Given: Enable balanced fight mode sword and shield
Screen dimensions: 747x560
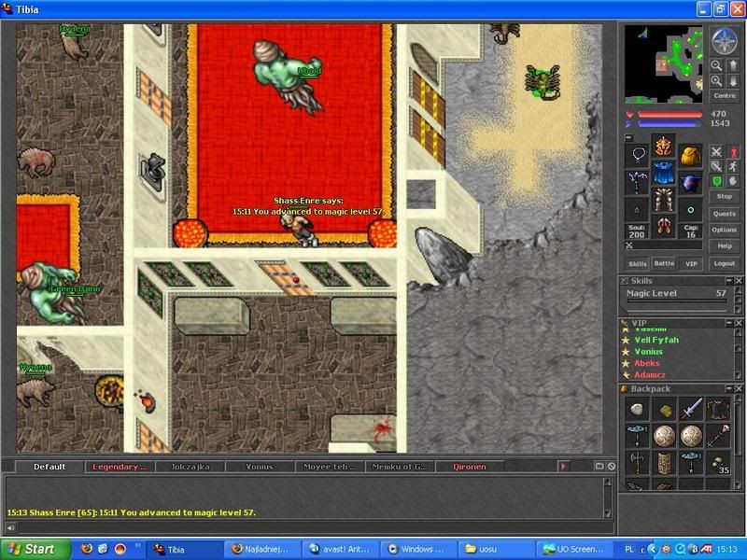Looking at the screenshot, I should click(716, 166).
